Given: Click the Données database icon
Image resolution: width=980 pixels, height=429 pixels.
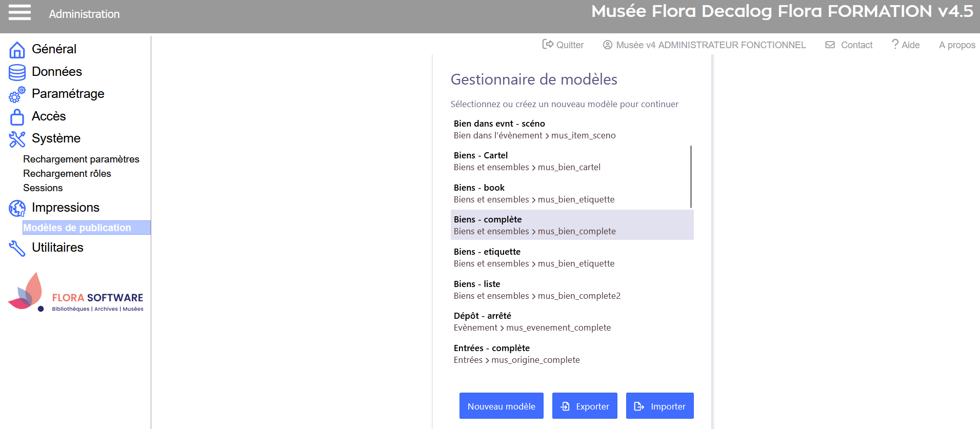Looking at the screenshot, I should pyautogui.click(x=17, y=72).
